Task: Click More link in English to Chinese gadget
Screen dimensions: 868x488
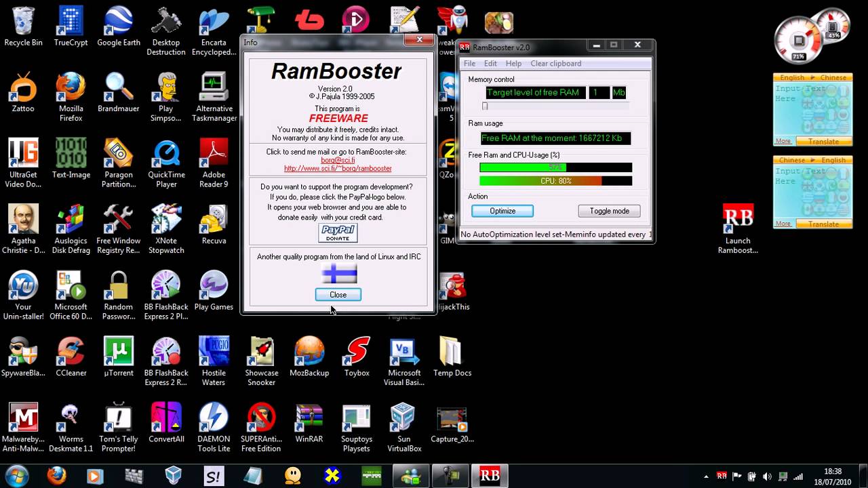Action: (x=783, y=141)
